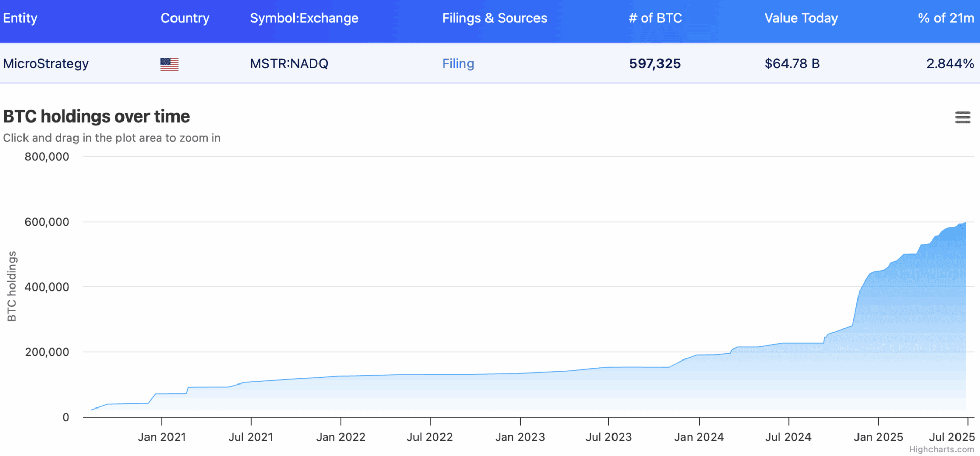This screenshot has height=456, width=980.
Task: Click the 600,000 y-axis label
Action: pyautogui.click(x=47, y=222)
